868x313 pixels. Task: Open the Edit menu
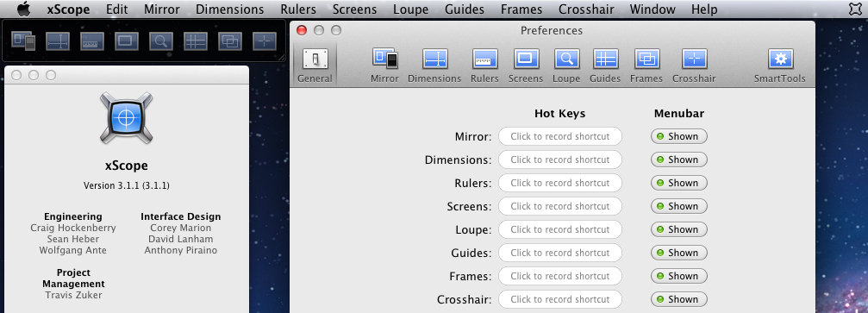point(117,9)
